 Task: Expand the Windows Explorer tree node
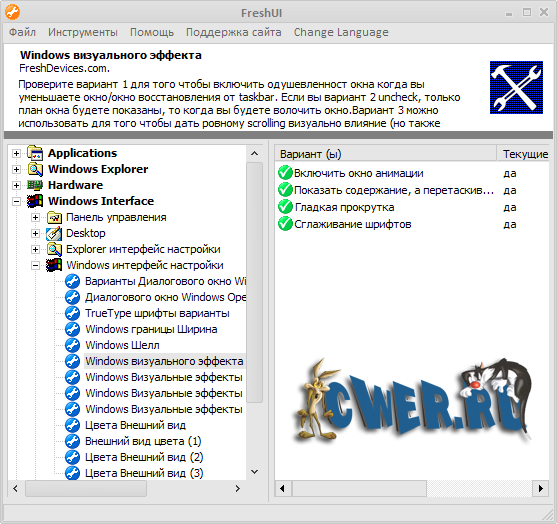point(16,169)
